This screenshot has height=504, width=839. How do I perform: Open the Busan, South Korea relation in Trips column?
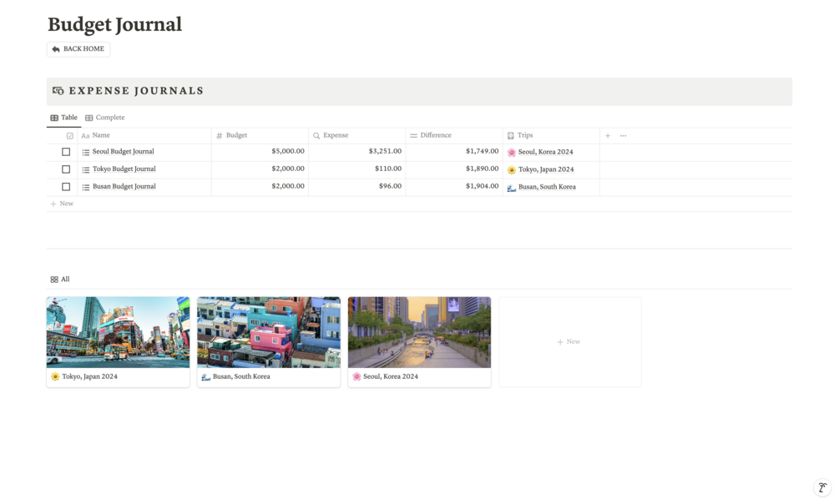pos(547,187)
